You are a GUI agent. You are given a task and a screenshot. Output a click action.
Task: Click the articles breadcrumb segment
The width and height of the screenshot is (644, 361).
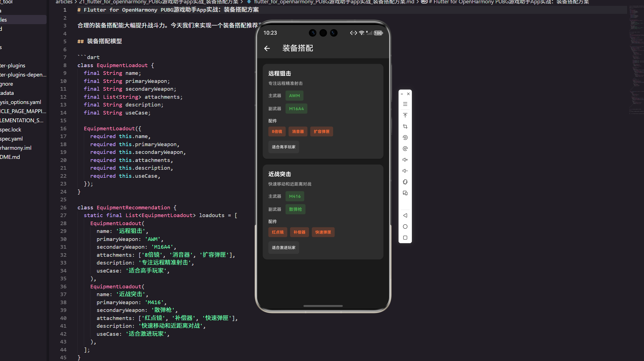coord(64,2)
